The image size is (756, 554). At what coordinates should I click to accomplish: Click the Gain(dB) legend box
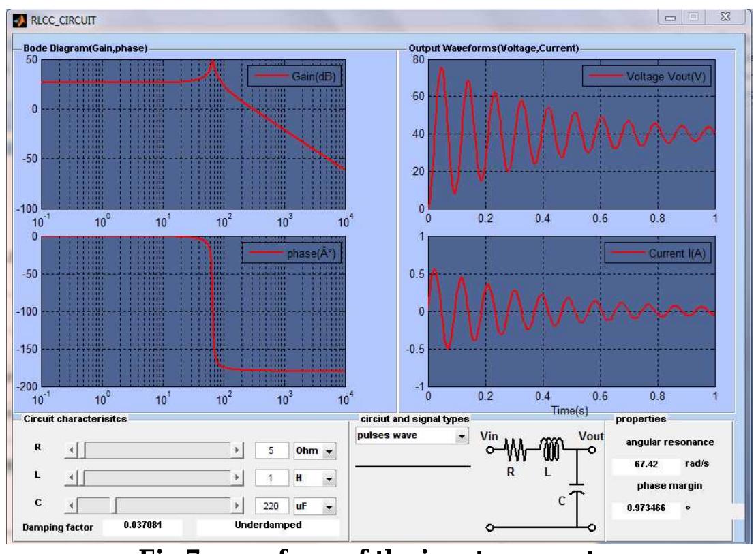tap(294, 76)
